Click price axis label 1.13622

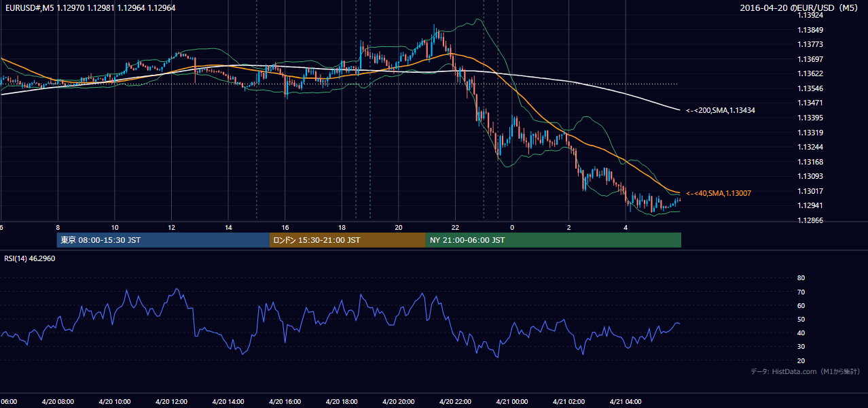pos(811,73)
